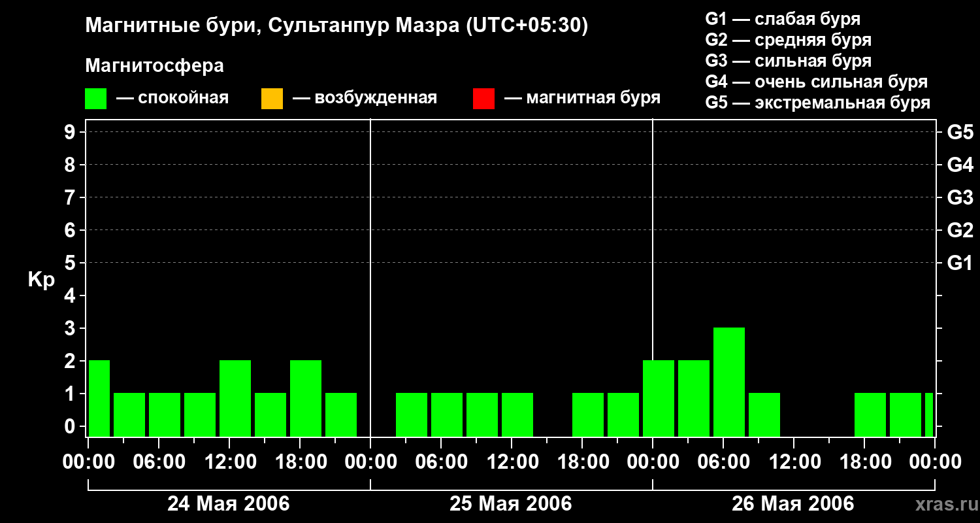Click the '— магнитная буря' legend label
This screenshot has height=523, width=980.
pyautogui.click(x=582, y=99)
